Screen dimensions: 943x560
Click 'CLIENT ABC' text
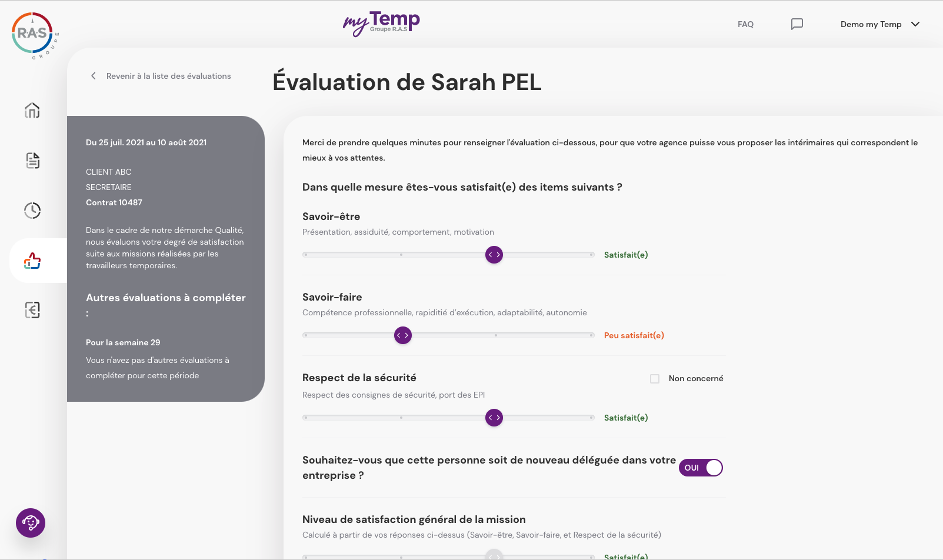tap(109, 172)
